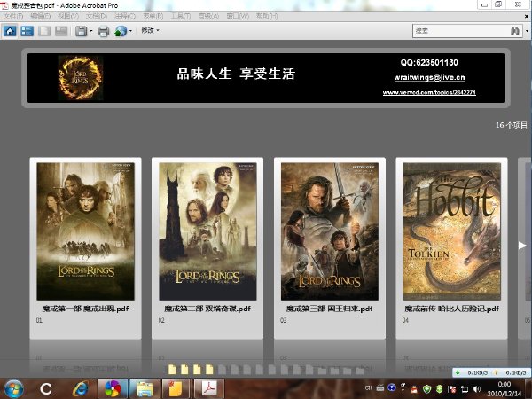The height and width of the screenshot is (399, 532).
Task: Click the network icon in system tray
Action: click(465, 389)
